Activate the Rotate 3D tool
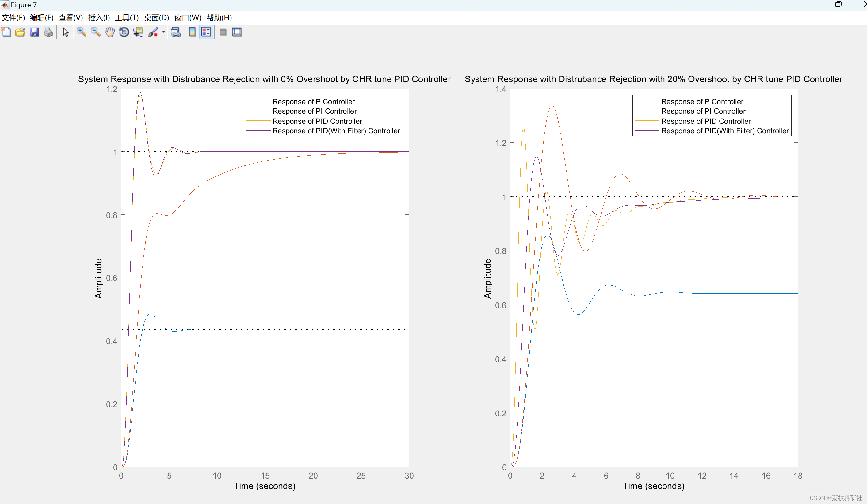 (124, 32)
